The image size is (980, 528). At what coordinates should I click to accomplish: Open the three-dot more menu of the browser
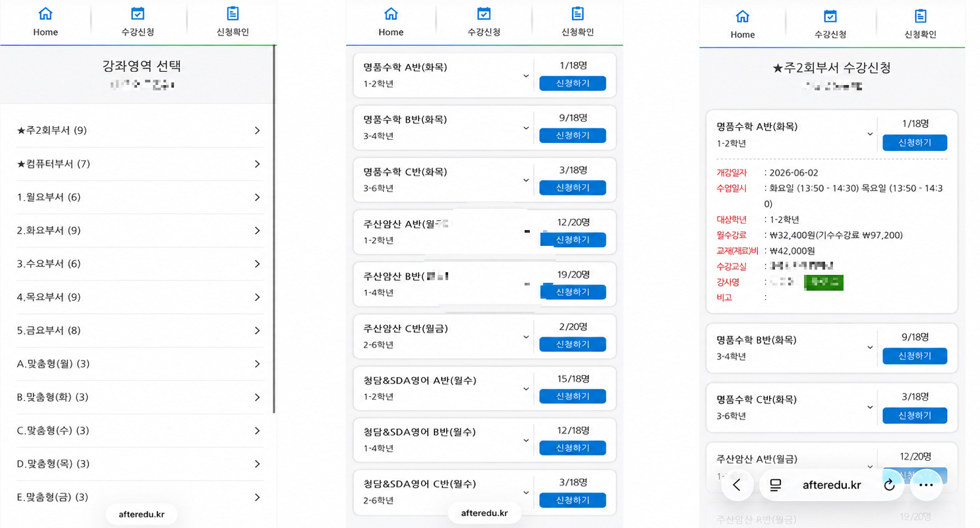[926, 485]
